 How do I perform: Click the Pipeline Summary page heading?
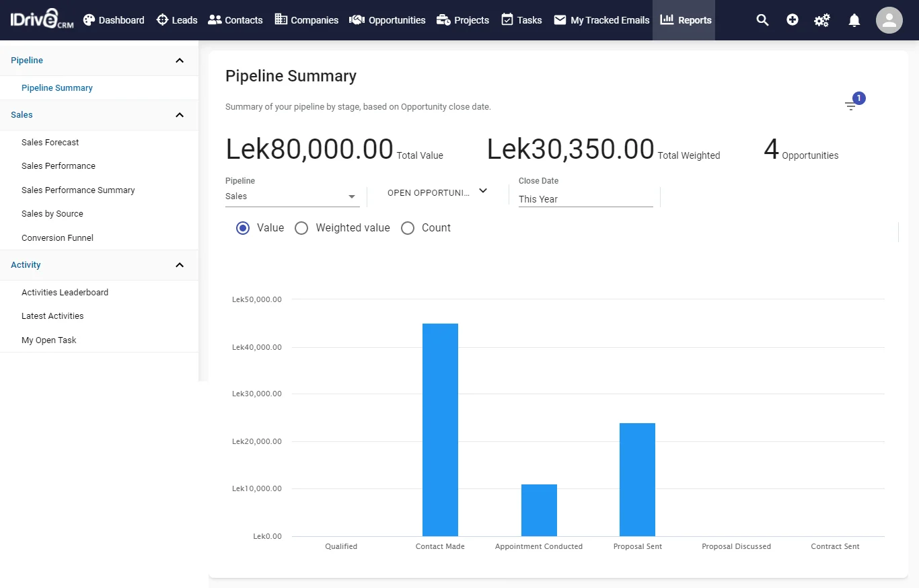click(x=291, y=76)
